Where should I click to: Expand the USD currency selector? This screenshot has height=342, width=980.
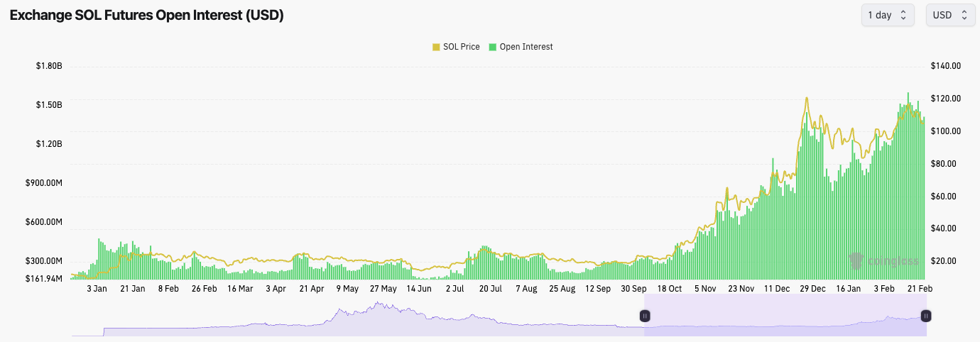(x=950, y=15)
